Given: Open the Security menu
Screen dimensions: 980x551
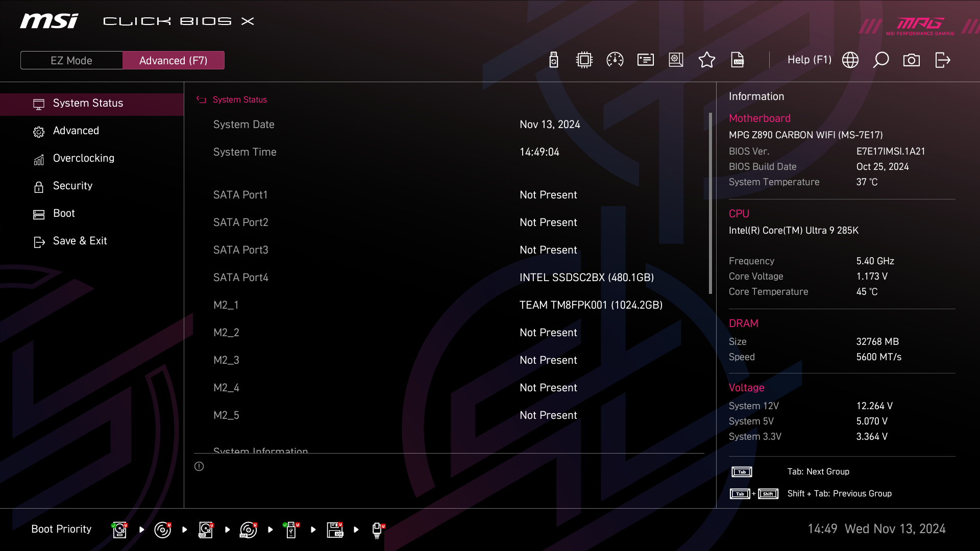Looking at the screenshot, I should pos(72,186).
